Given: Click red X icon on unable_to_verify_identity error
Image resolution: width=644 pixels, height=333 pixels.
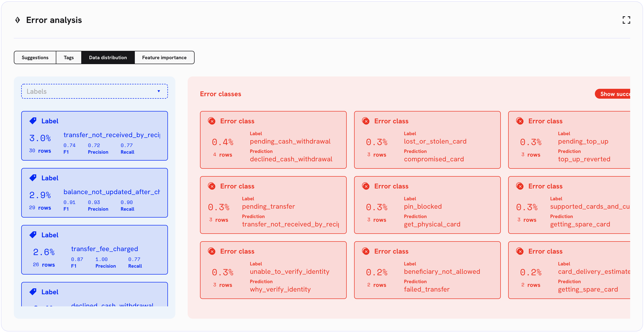Looking at the screenshot, I should pyautogui.click(x=212, y=251).
